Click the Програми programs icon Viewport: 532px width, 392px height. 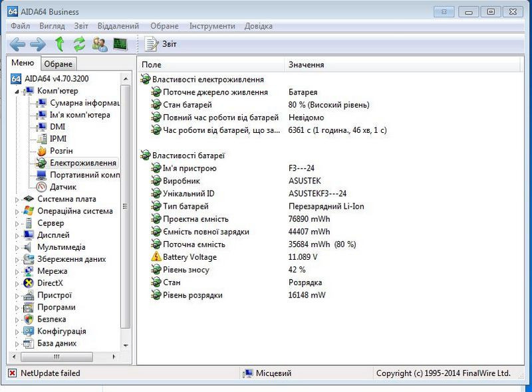(x=29, y=308)
